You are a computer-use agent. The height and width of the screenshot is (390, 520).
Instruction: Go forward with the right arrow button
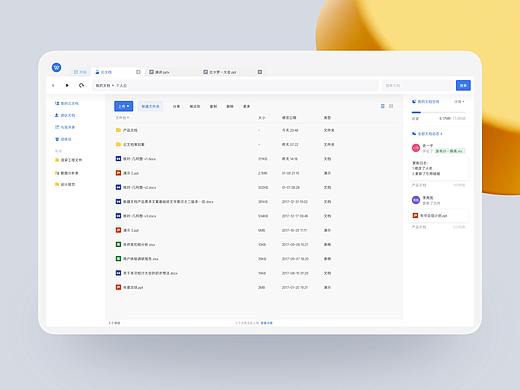pos(67,85)
